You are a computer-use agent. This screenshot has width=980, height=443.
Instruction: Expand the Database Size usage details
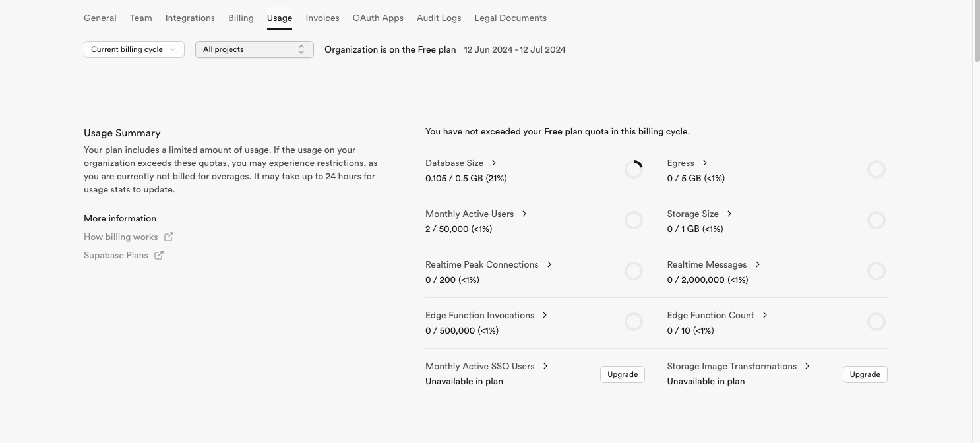tap(494, 163)
